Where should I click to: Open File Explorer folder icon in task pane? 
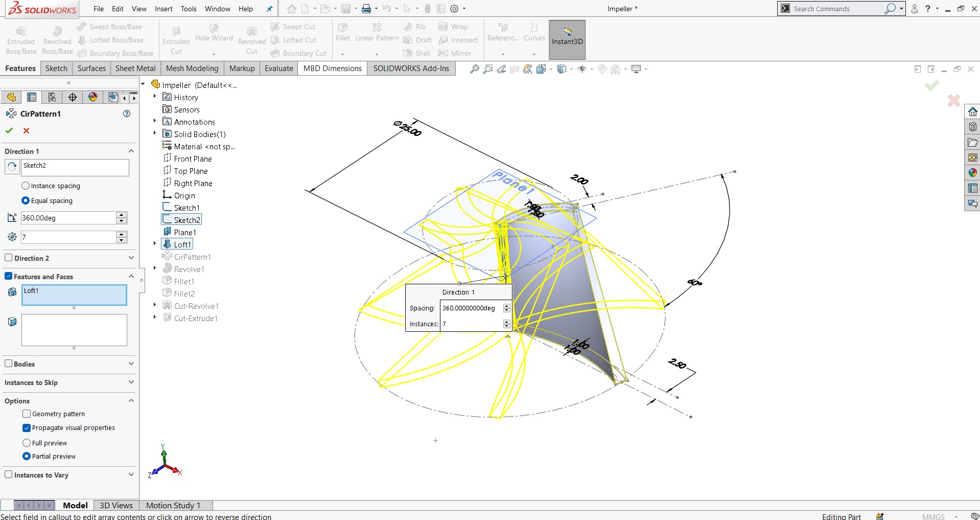(972, 142)
